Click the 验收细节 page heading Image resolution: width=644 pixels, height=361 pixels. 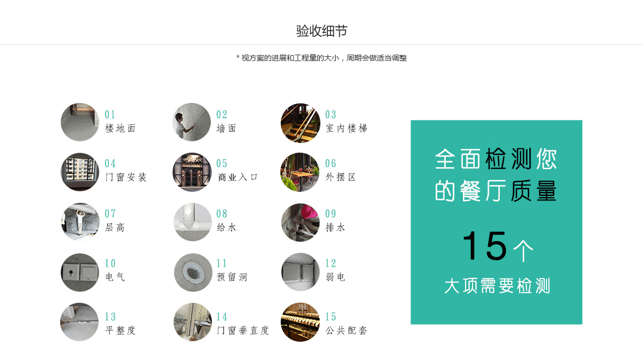click(x=322, y=31)
